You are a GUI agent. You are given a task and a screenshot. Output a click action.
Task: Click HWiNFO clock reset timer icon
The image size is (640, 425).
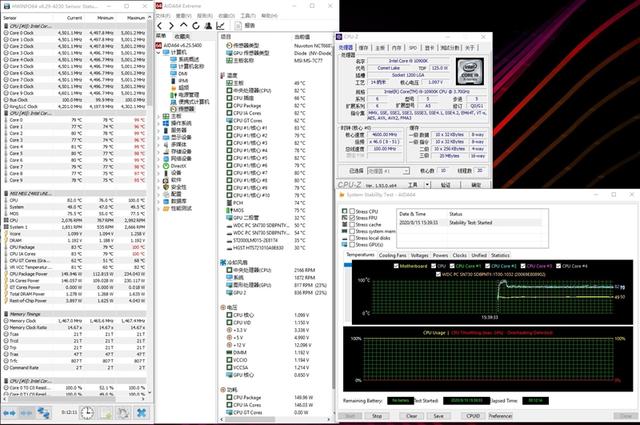coord(87,413)
